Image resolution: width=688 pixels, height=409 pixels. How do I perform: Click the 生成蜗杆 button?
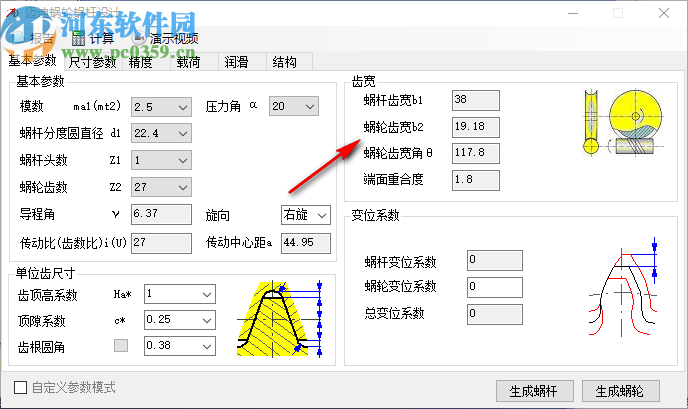tap(535, 391)
